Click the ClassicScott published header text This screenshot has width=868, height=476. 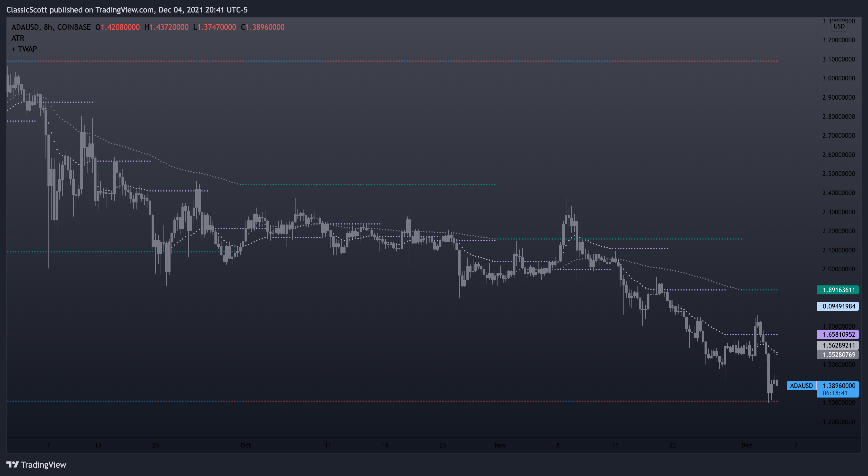(x=127, y=10)
